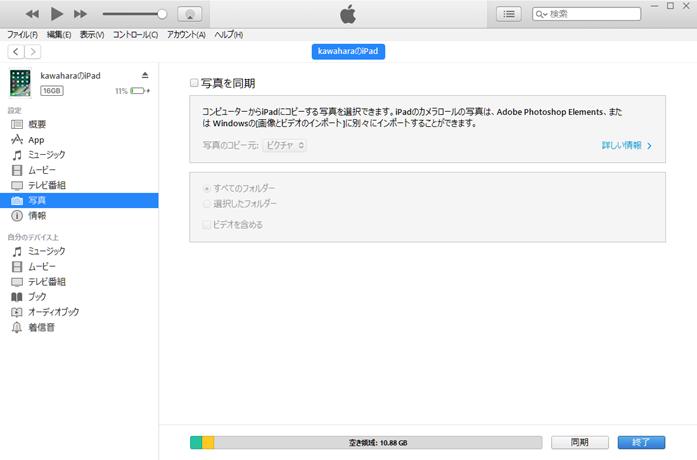Image resolution: width=697 pixels, height=460 pixels.
Task: Click the yellow storage segment
Action: coord(208,443)
